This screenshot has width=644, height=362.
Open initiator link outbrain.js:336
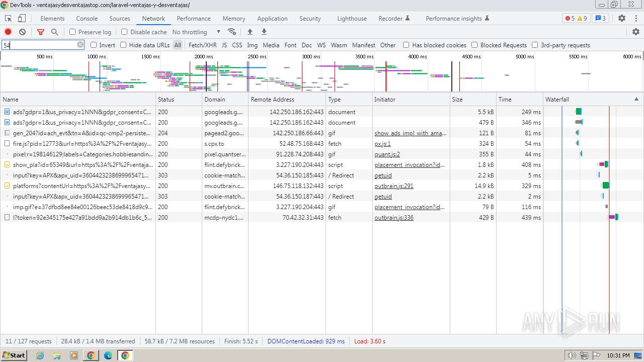tap(394, 218)
